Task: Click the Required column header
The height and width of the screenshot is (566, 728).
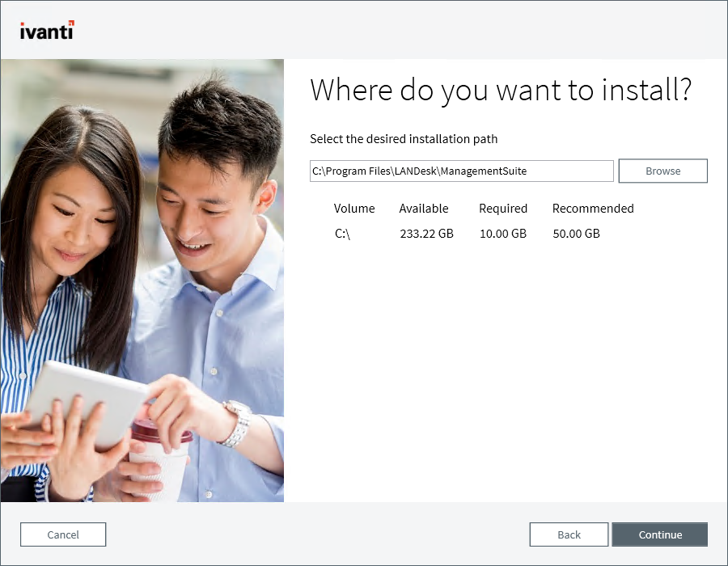Action: [x=502, y=208]
